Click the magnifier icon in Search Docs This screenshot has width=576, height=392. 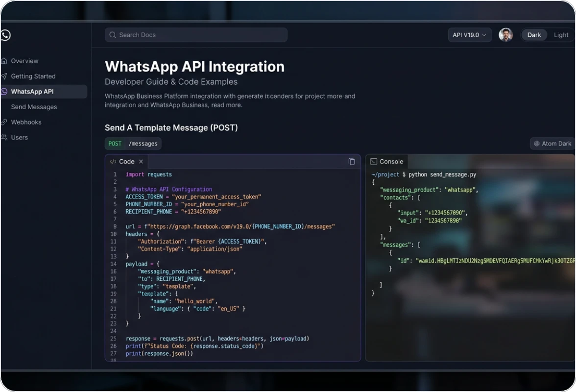tap(113, 35)
